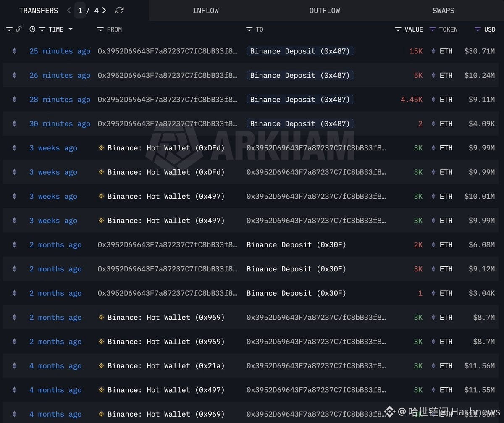Open recipient address in $11.56M row

pyautogui.click(x=316, y=366)
